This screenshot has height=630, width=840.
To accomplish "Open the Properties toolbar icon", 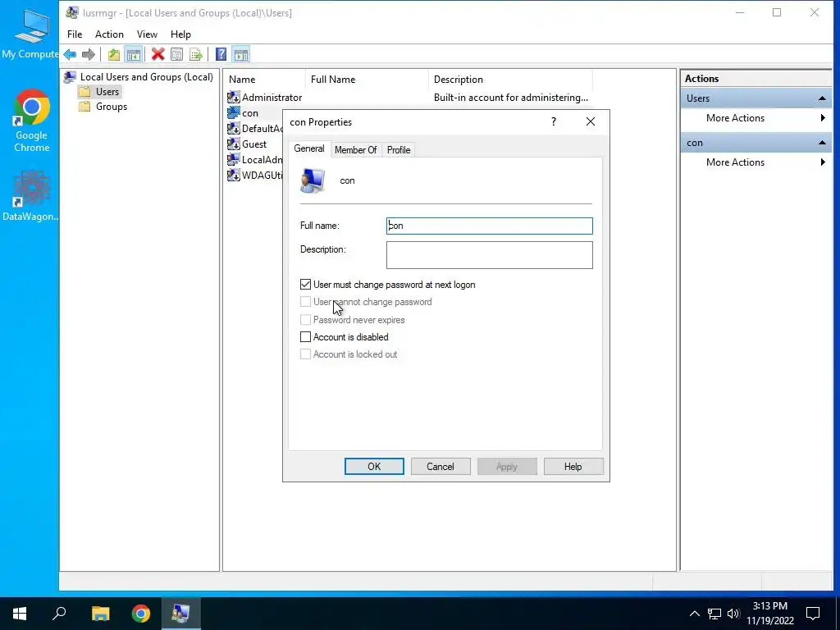I will (x=177, y=54).
